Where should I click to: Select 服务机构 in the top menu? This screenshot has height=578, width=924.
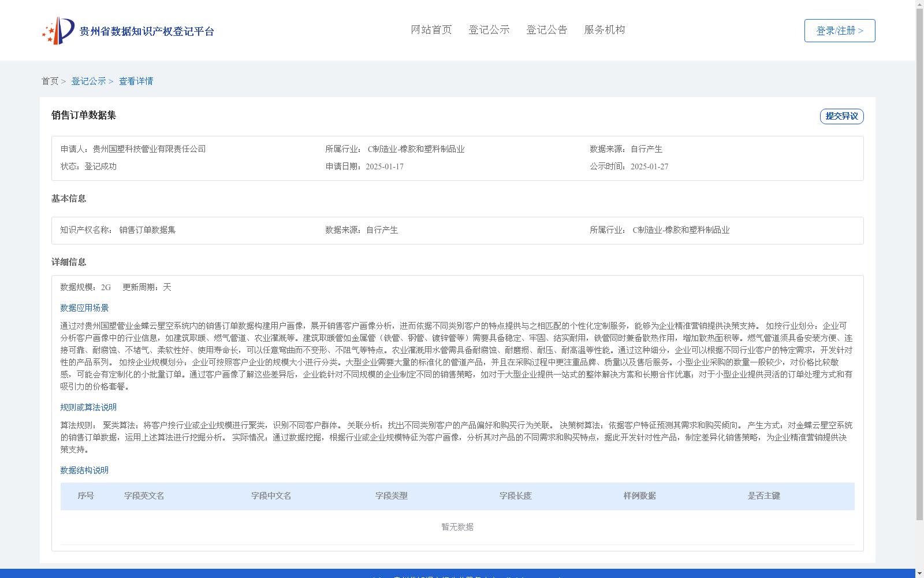coord(605,30)
